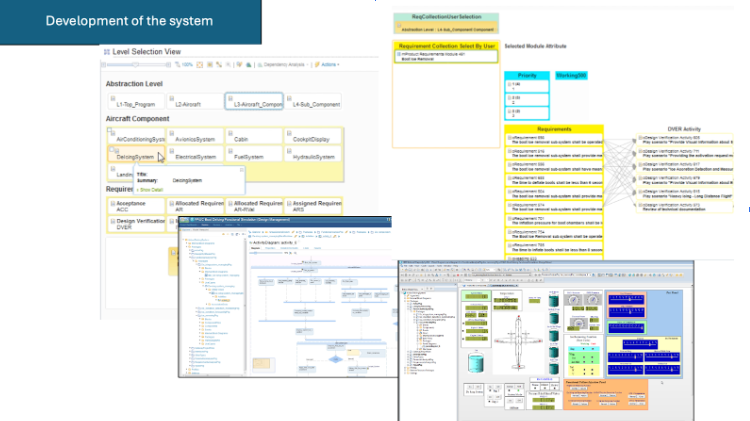
Task: Click the DeicingSystem component card
Action: click(x=135, y=156)
